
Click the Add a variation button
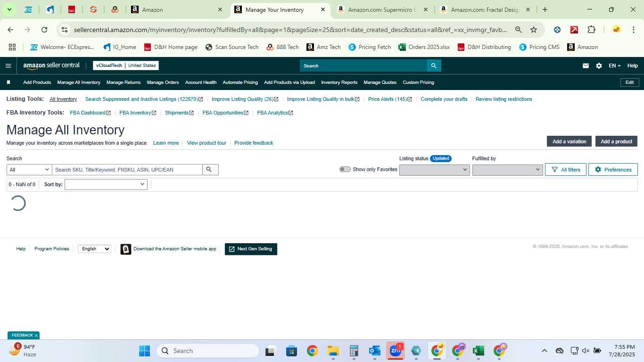[569, 141]
